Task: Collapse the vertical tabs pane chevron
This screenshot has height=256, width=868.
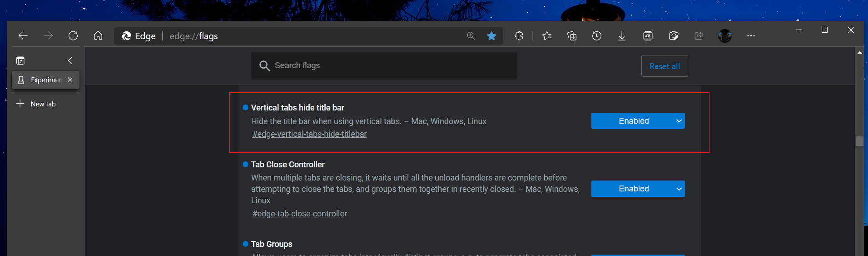Action: pyautogui.click(x=70, y=60)
